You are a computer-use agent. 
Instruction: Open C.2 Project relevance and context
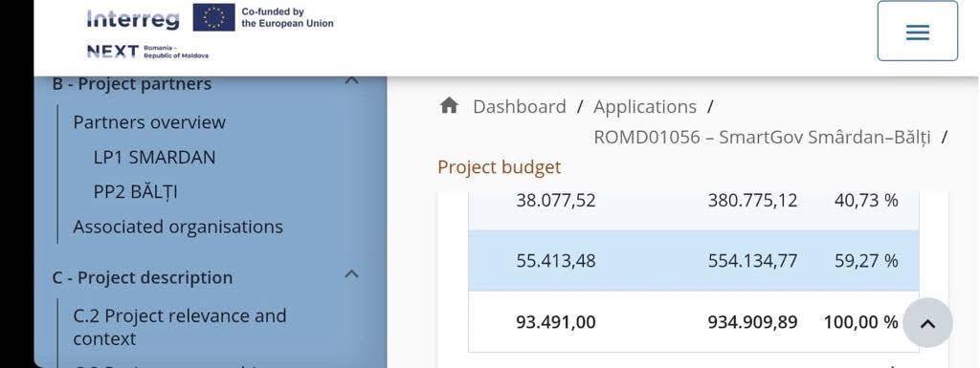click(180, 327)
